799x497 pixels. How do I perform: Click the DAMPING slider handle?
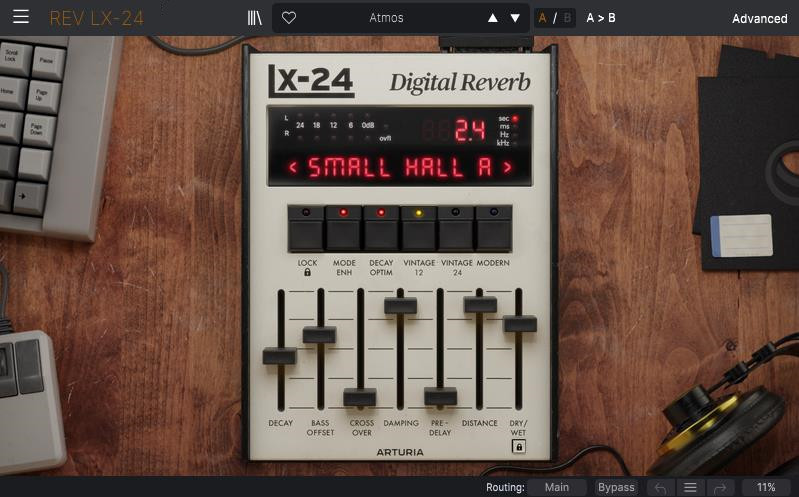pos(401,305)
